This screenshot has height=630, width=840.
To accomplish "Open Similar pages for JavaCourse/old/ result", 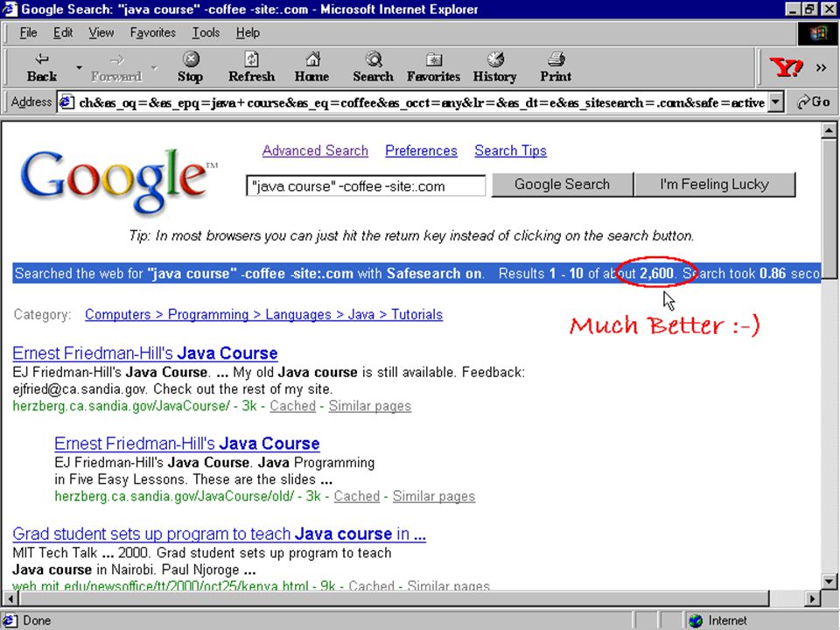I will pyautogui.click(x=434, y=496).
